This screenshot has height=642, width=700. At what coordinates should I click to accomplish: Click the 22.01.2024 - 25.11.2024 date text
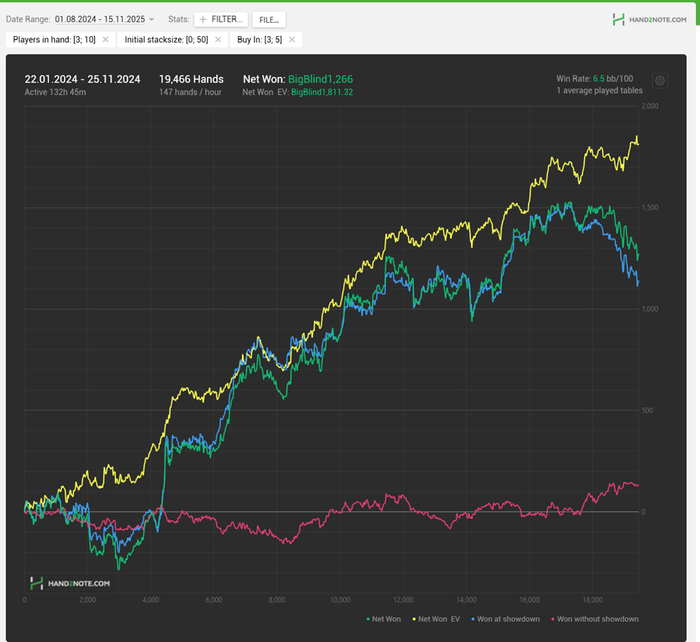tap(82, 79)
